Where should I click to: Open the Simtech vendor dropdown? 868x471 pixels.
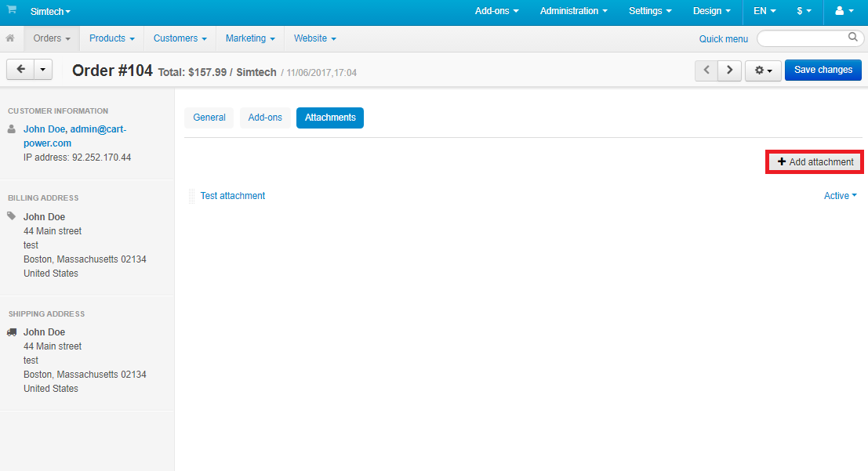point(50,12)
